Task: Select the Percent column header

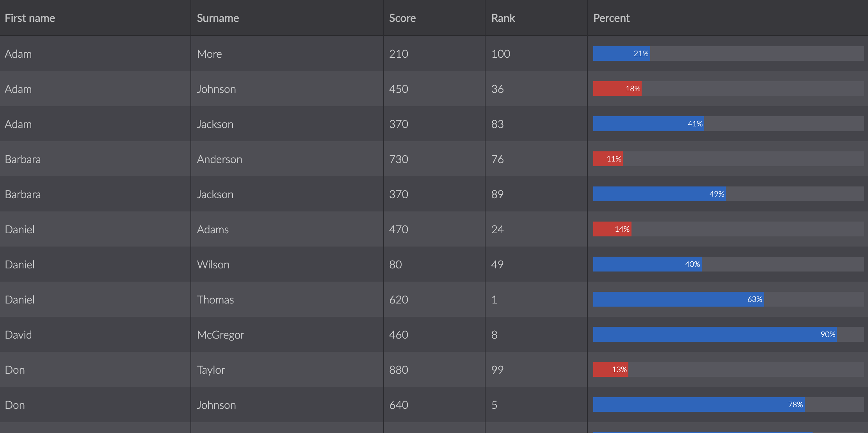Action: pos(611,18)
